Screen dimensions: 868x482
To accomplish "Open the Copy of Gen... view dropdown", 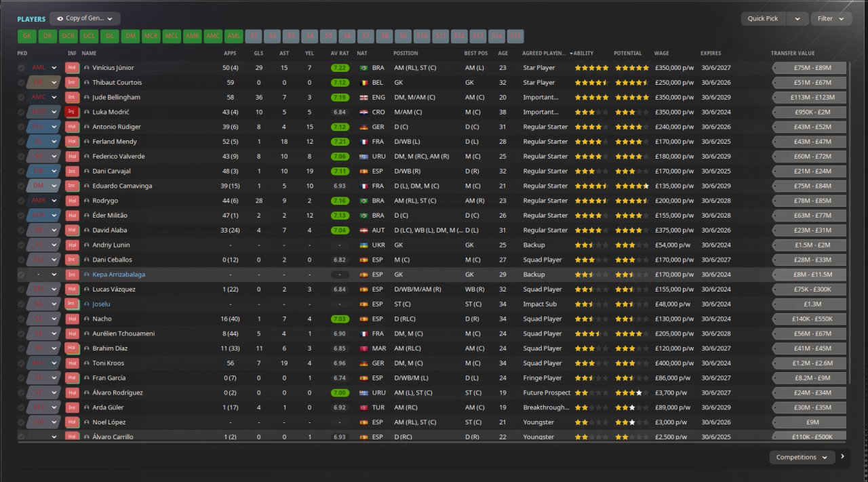I will pyautogui.click(x=85, y=19).
